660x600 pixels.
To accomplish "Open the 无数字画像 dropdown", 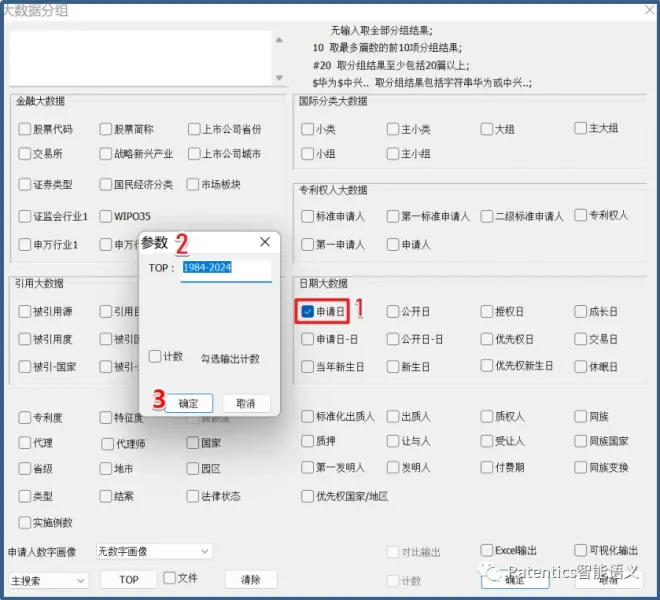I will [153, 551].
